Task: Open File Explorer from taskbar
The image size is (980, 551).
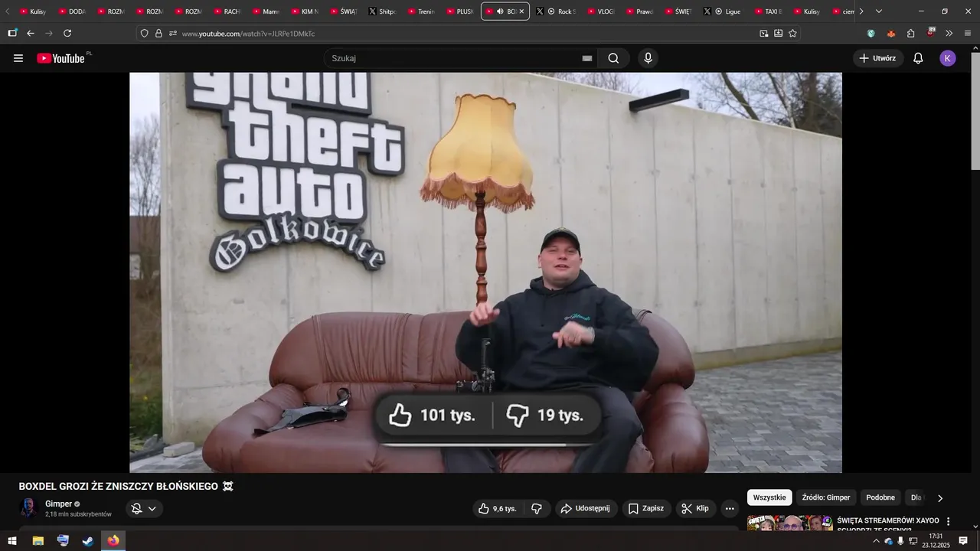Action: tap(38, 541)
